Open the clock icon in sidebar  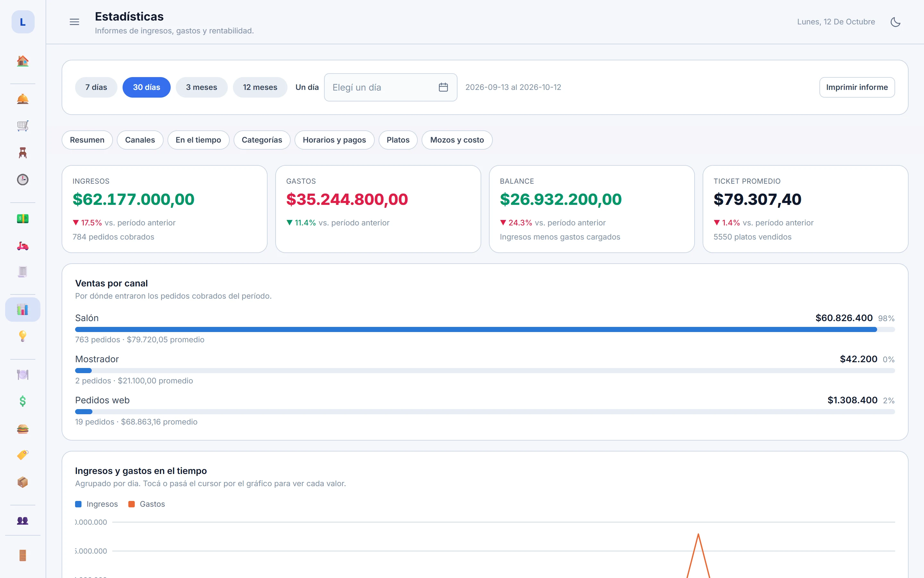coord(22,180)
